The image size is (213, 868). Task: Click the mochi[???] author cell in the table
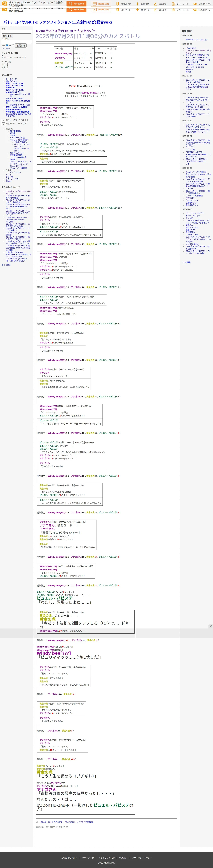coord(81,54)
